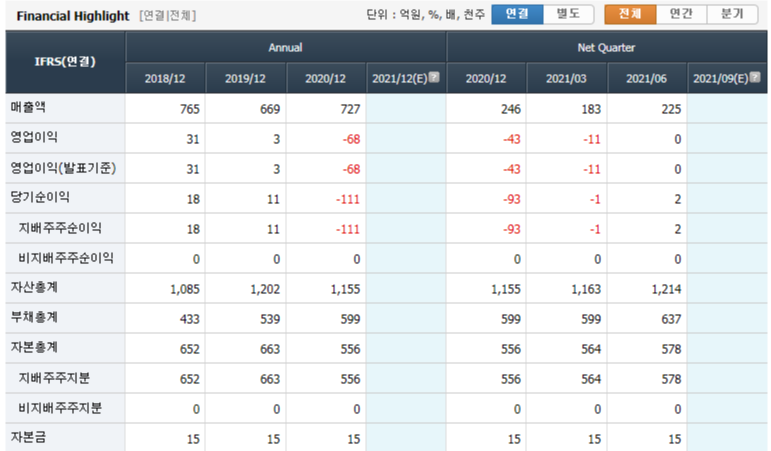
Task: Click total assets value 1,202
Action: pyautogui.click(x=265, y=289)
